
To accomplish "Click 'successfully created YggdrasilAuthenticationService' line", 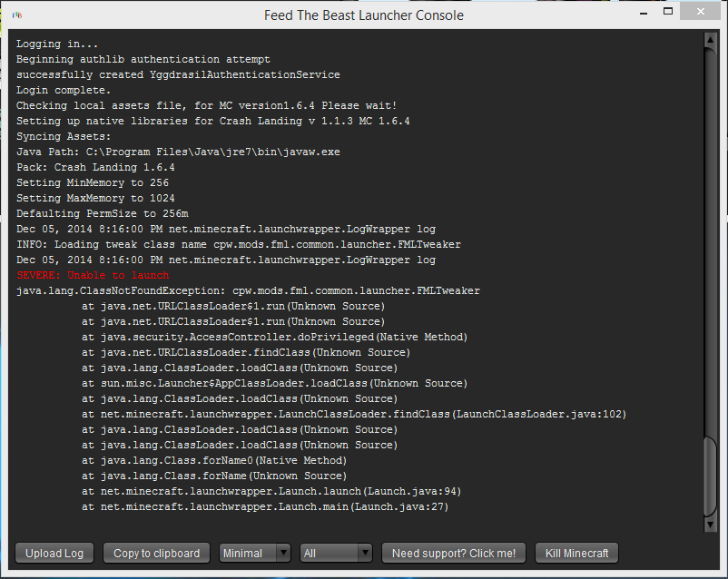I will 178,74.
